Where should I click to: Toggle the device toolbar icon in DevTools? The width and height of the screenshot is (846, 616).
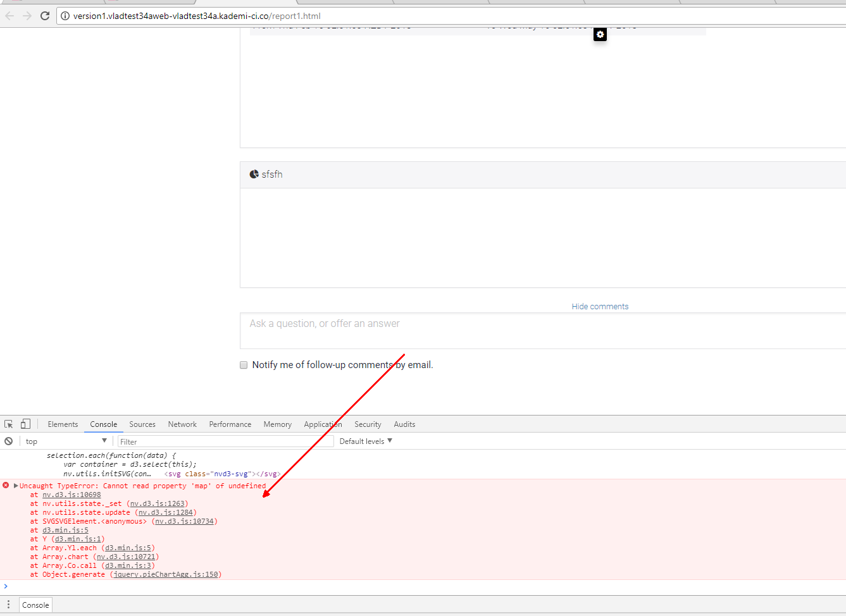[25, 424]
